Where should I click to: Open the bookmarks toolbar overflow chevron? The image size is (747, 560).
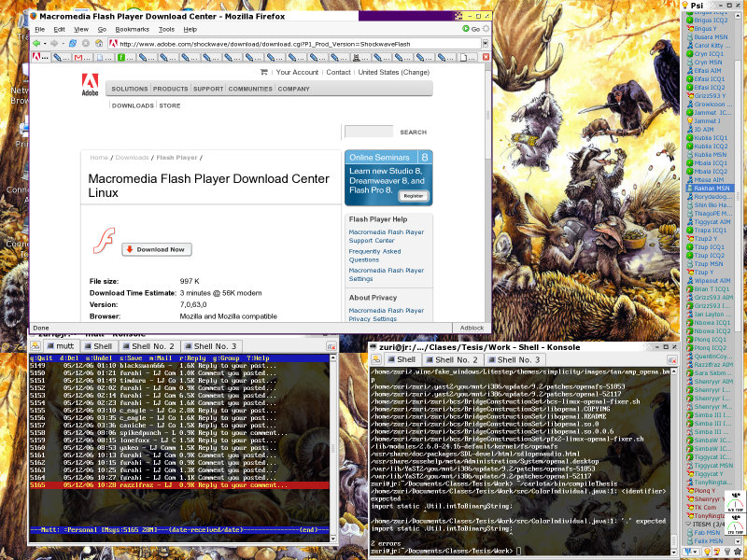pyautogui.click(x=486, y=57)
